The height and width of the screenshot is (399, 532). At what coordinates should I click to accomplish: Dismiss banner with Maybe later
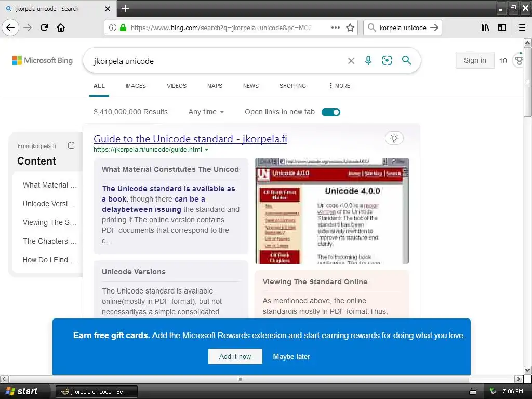pyautogui.click(x=291, y=356)
